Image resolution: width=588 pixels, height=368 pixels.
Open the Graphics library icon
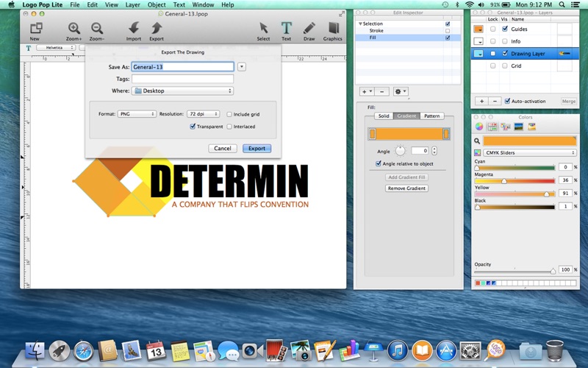click(333, 28)
